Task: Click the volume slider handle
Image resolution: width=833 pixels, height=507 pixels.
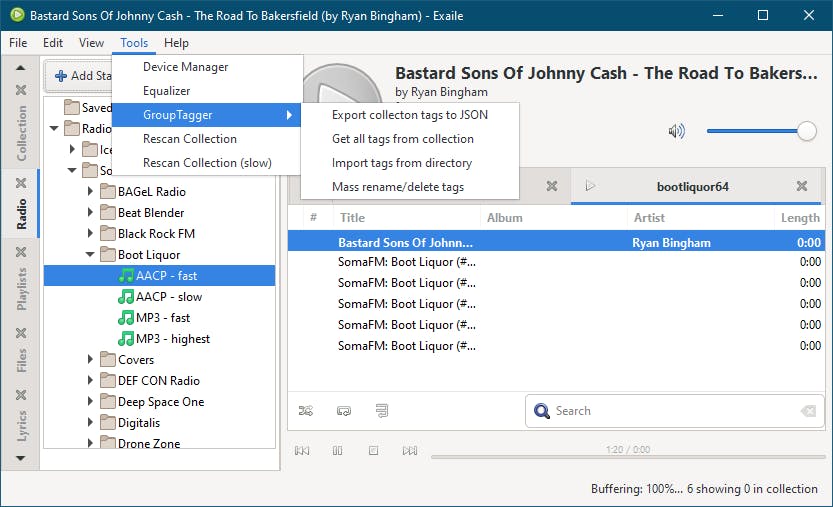Action: click(x=807, y=131)
